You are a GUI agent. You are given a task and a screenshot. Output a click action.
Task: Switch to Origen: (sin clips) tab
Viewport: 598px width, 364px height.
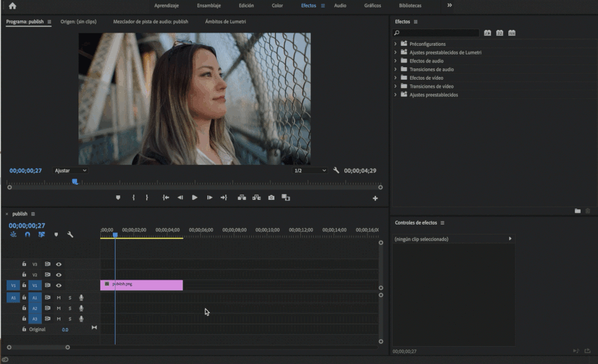78,22
